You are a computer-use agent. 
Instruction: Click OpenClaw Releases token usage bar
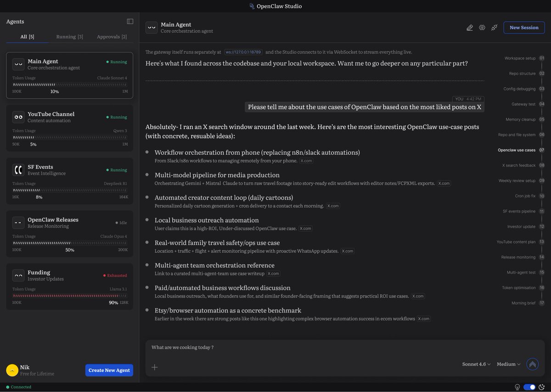(69, 243)
